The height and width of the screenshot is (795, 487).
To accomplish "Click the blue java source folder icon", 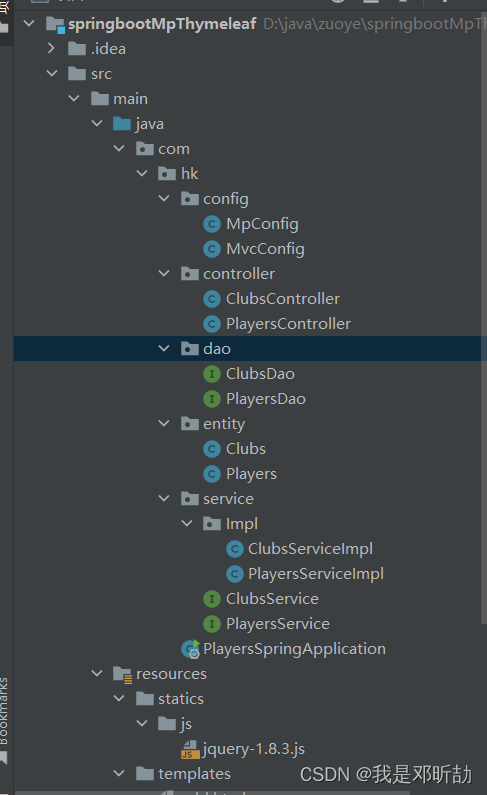I will click(x=122, y=124).
